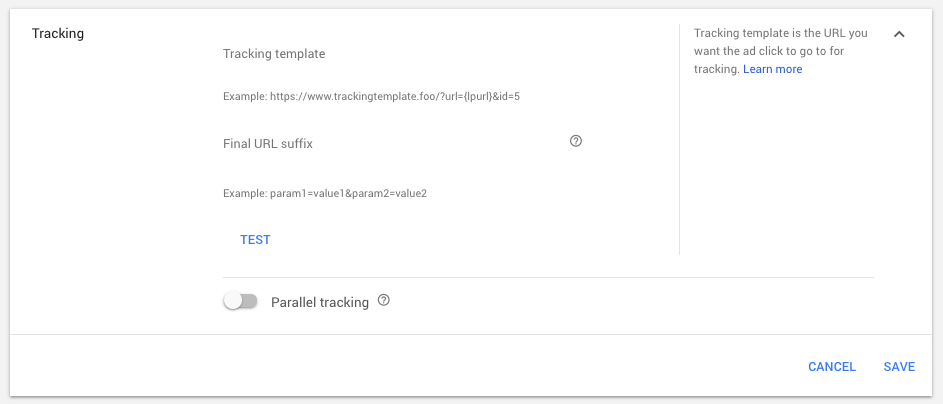Click the Parallel tracking label text
Viewport: 943px width, 404px height.
tap(320, 302)
